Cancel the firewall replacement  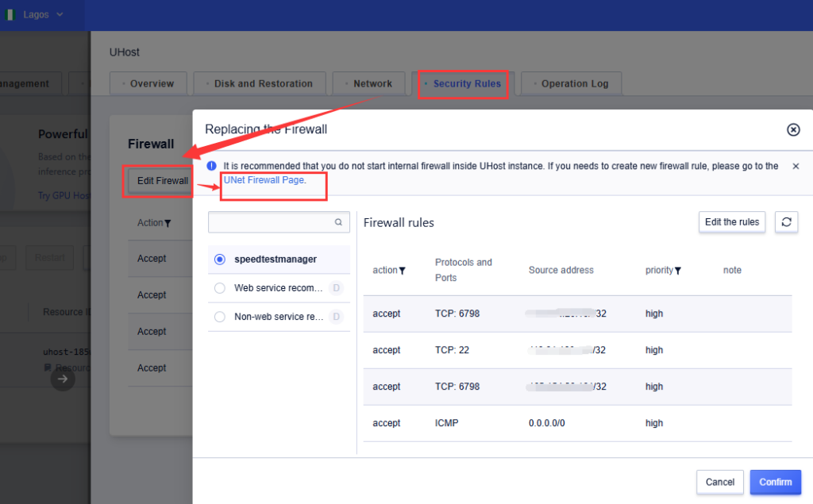coord(719,482)
